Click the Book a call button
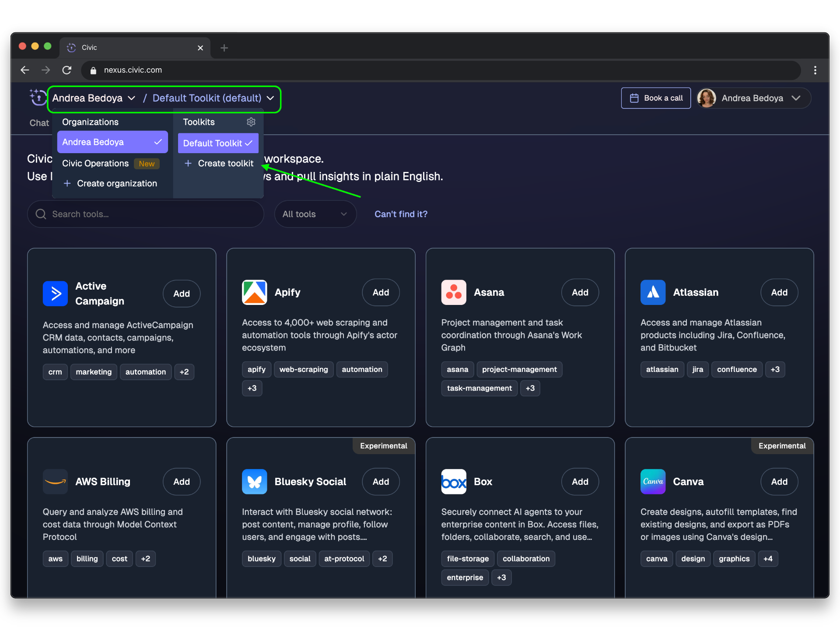The width and height of the screenshot is (840, 630). click(656, 98)
